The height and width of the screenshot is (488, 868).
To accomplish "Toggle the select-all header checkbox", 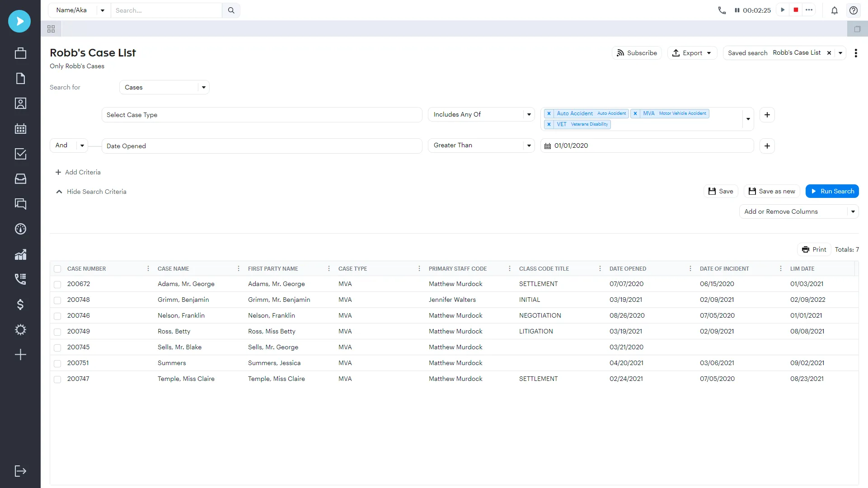I will (57, 269).
